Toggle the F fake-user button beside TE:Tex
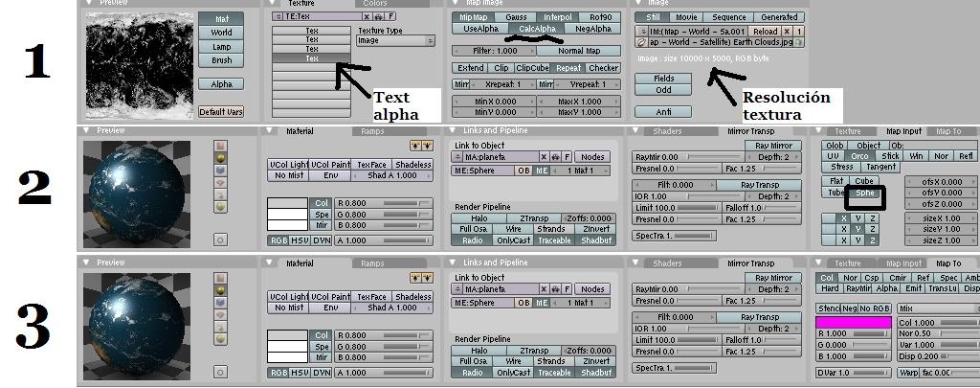 coord(390,17)
